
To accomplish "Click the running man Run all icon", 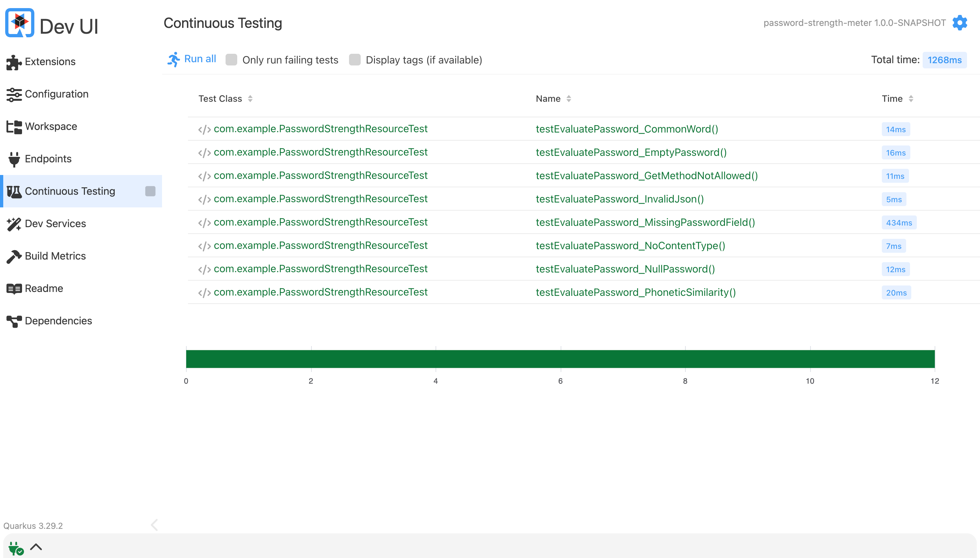I will 173,60.
